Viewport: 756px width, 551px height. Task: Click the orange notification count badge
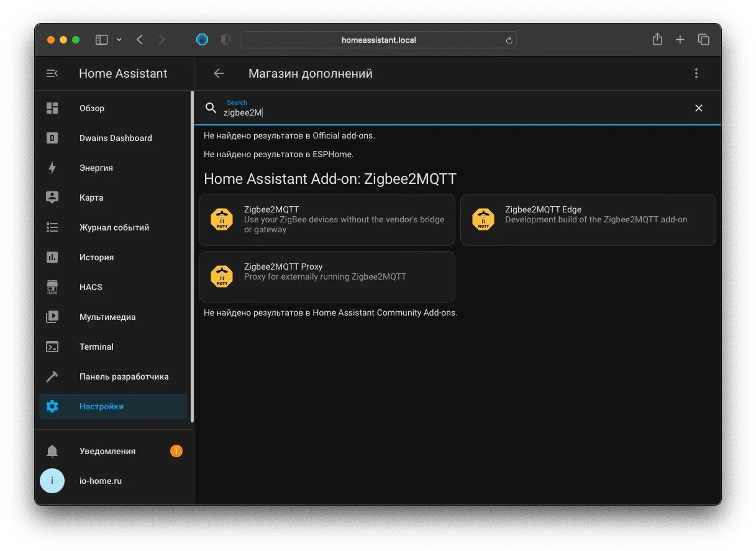point(176,451)
